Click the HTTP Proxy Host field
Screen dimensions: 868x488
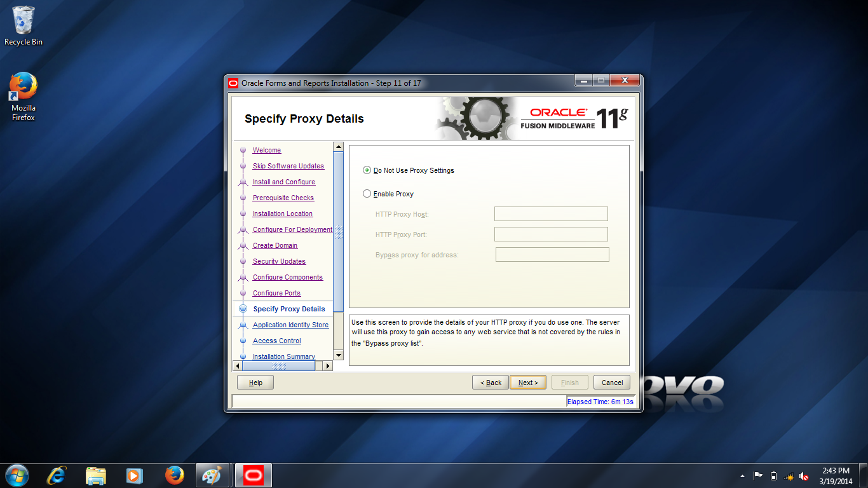[551, 214]
